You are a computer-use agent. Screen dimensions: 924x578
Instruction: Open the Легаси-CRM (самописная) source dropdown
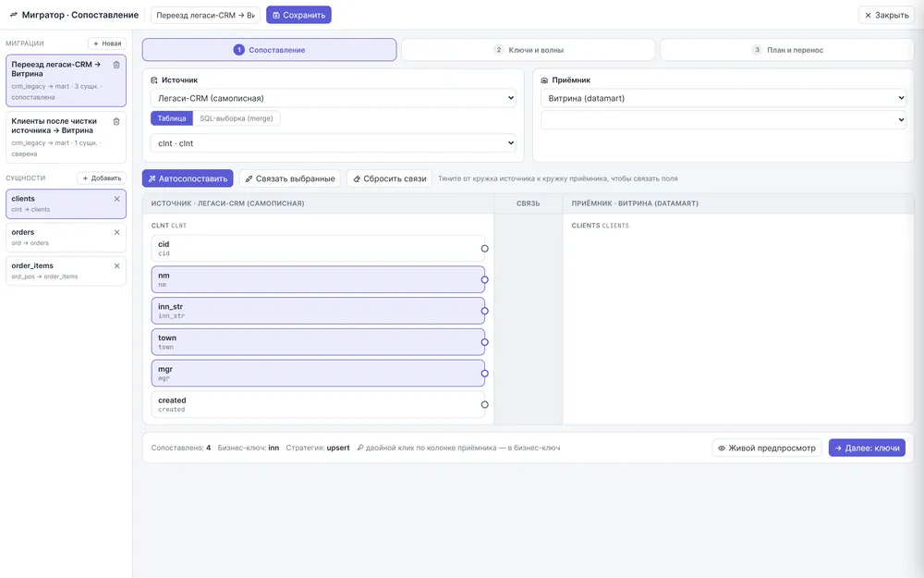pyautogui.click(x=333, y=98)
